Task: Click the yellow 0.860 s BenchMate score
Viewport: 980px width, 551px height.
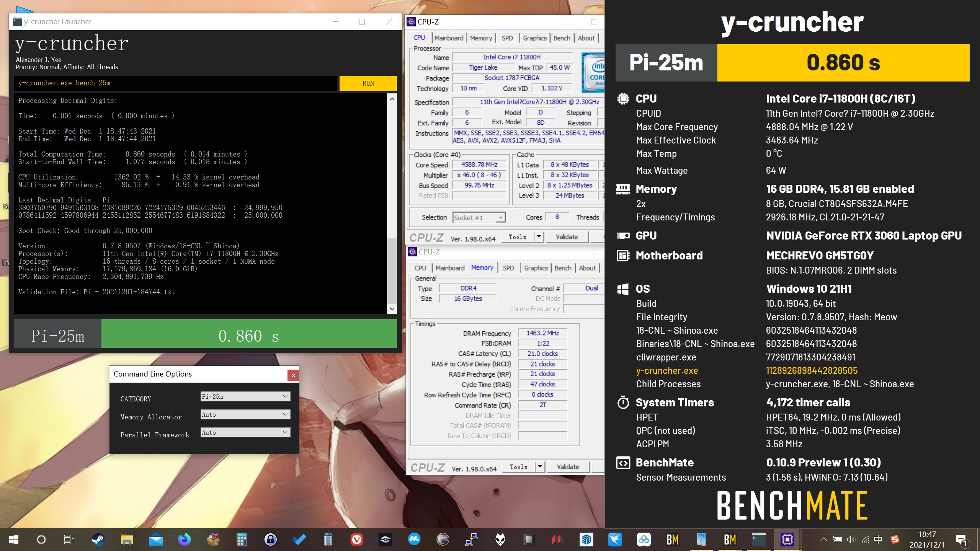Action: pyautogui.click(x=843, y=63)
